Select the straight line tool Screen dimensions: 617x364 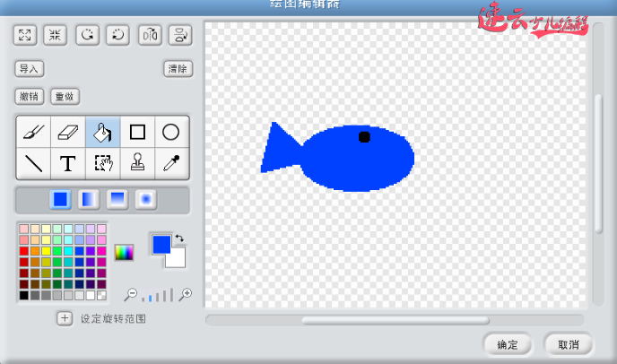(x=33, y=163)
